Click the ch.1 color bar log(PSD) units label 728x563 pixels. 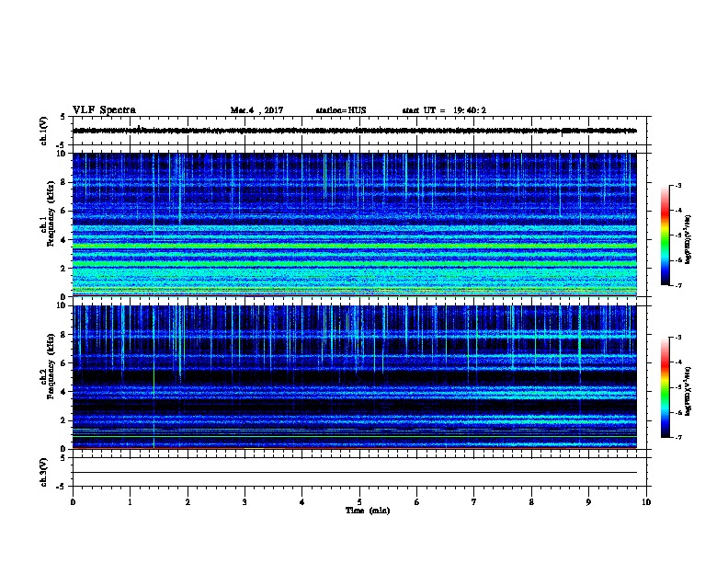pyautogui.click(x=688, y=239)
